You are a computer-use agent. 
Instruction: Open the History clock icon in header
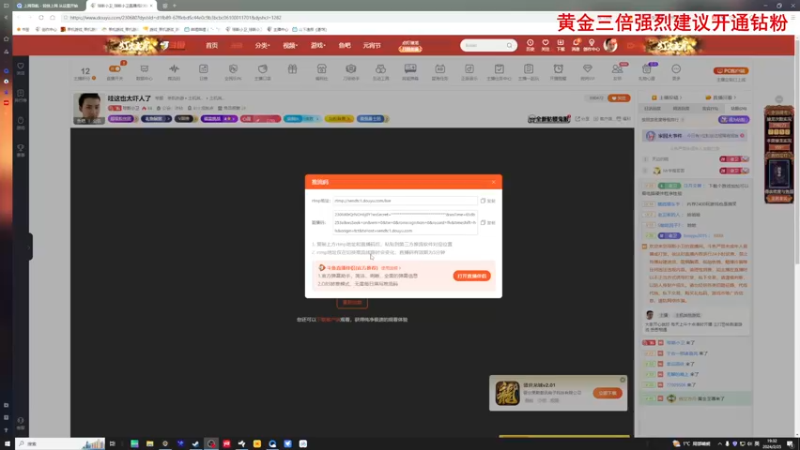click(x=530, y=45)
